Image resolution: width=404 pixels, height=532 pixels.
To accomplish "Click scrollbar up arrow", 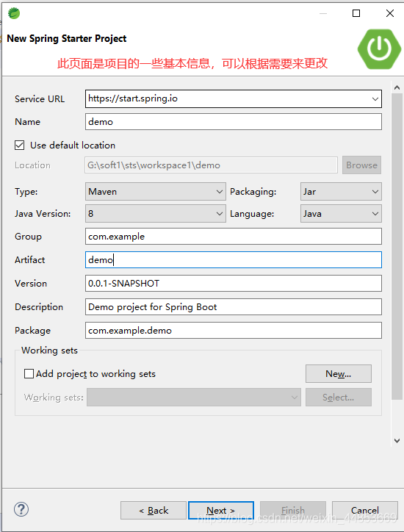I will tap(397, 87).
